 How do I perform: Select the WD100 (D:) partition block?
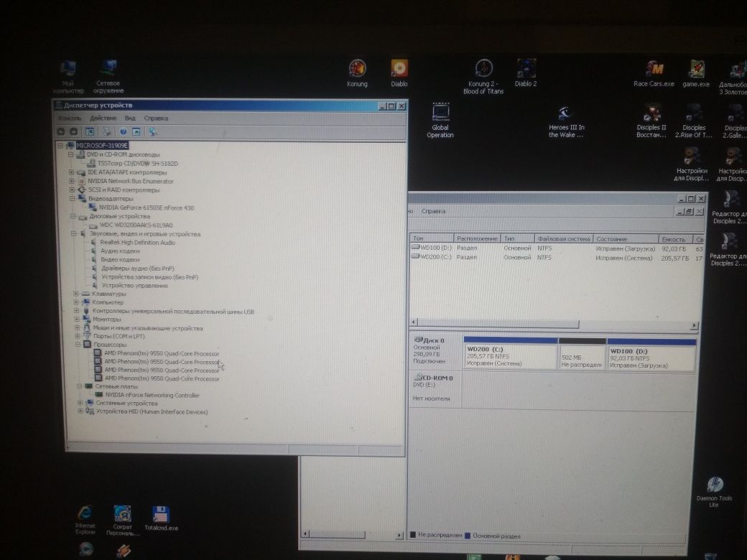(651, 355)
